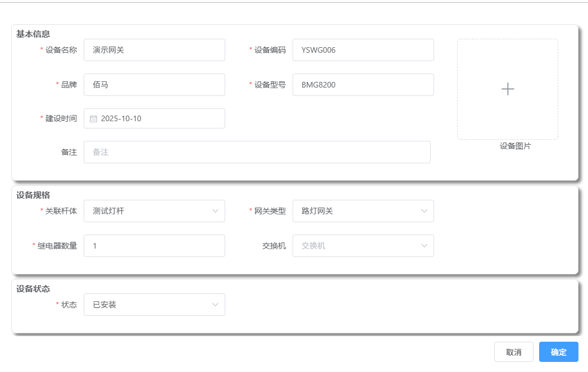Click the 取消 cancel button
This screenshot has height=372, width=588.
514,352
